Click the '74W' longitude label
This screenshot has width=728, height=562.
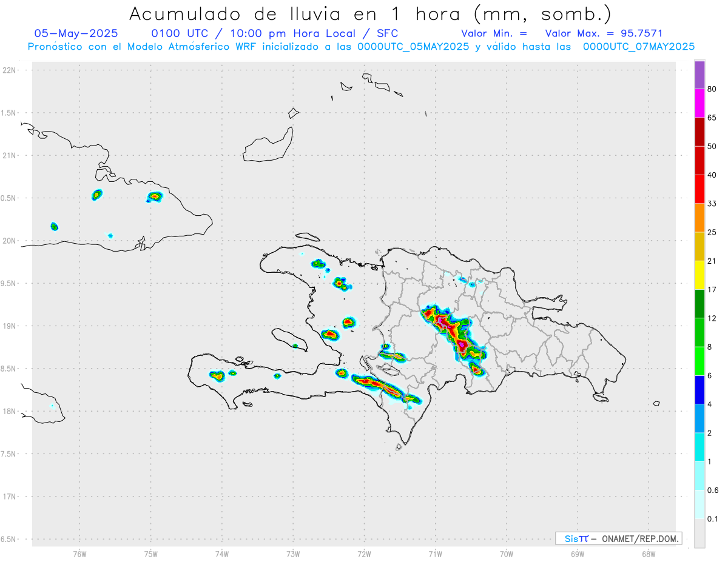point(222,554)
